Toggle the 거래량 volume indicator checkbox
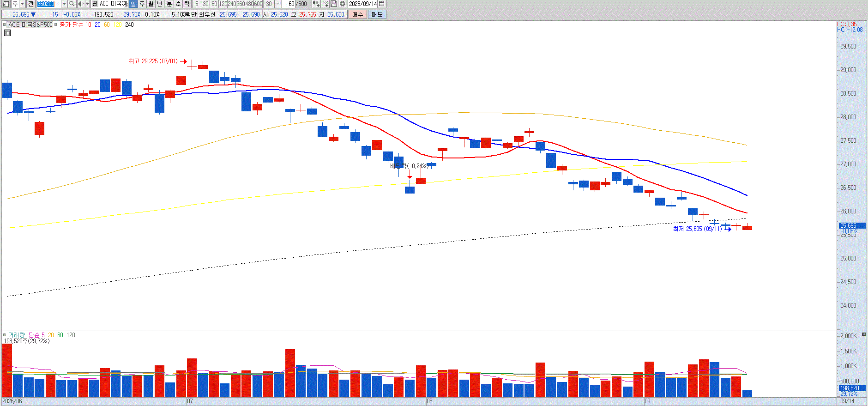 (x=4, y=335)
